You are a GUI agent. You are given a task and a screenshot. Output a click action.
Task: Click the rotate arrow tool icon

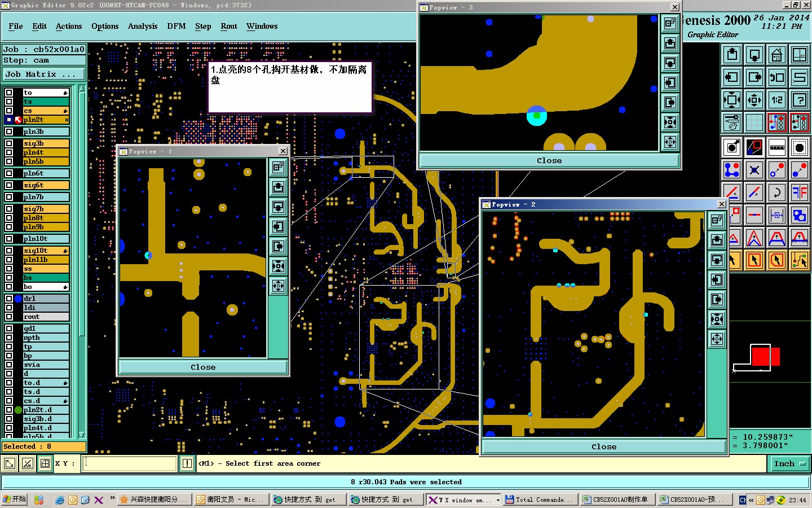(777, 192)
